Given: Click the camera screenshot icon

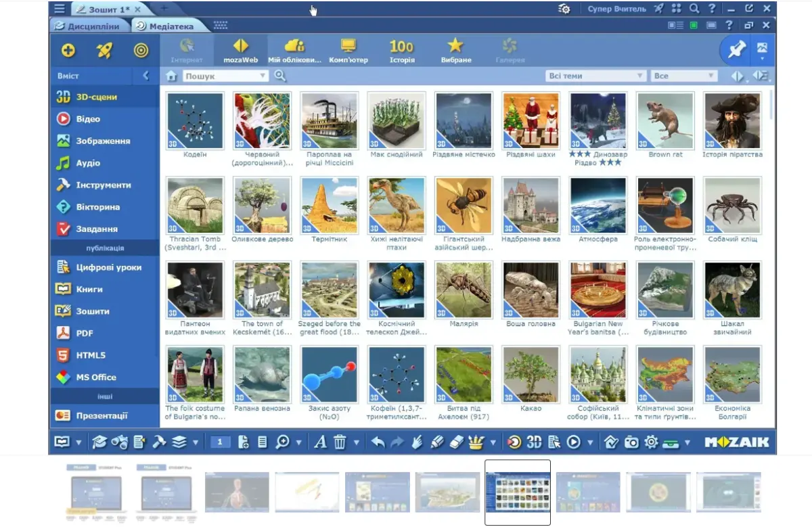Looking at the screenshot, I should [631, 442].
